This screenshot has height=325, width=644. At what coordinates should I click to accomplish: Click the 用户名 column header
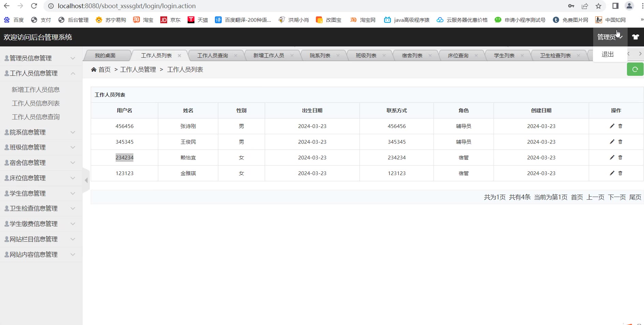click(x=125, y=111)
